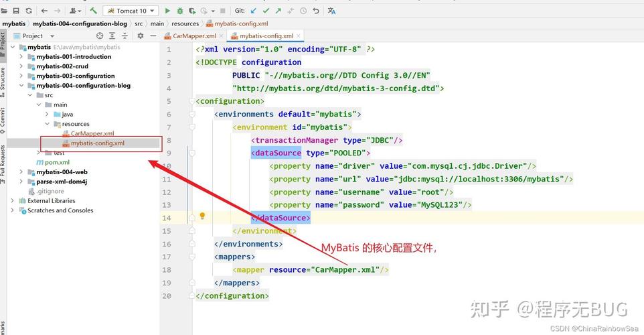Viewport: 644px width, 335px height.
Task: Commit changes with Git green checkmark
Action: tap(266, 11)
